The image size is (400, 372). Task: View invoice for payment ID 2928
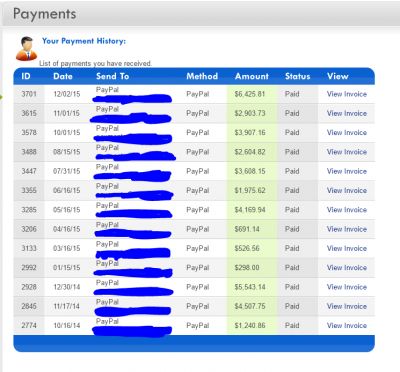click(347, 287)
